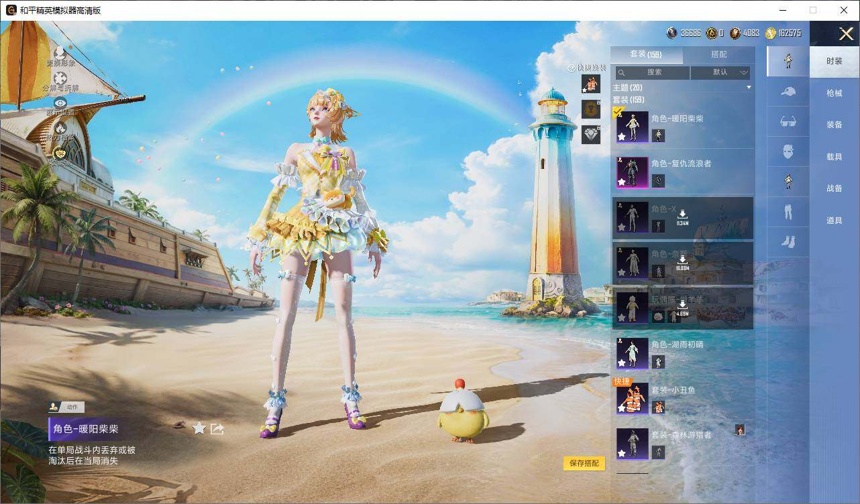This screenshot has width=860, height=504.
Task: Select the hat category icon
Action: (x=788, y=92)
